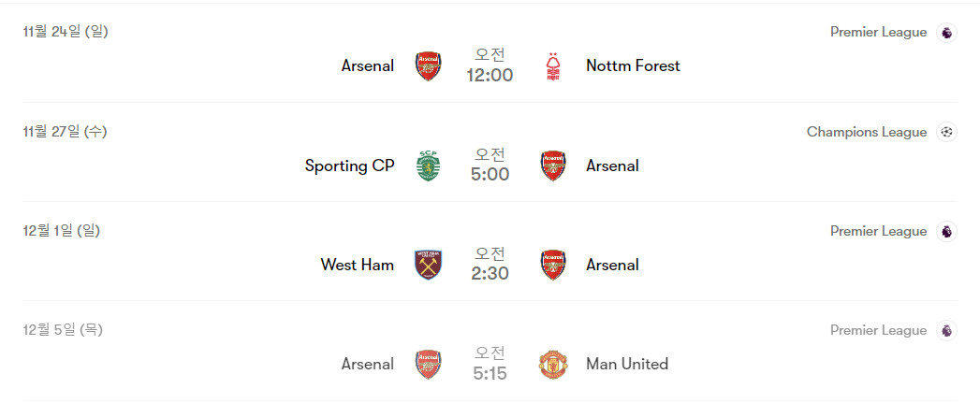Open the West Ham team link
This screenshot has height=403, width=980.
pyautogui.click(x=357, y=266)
